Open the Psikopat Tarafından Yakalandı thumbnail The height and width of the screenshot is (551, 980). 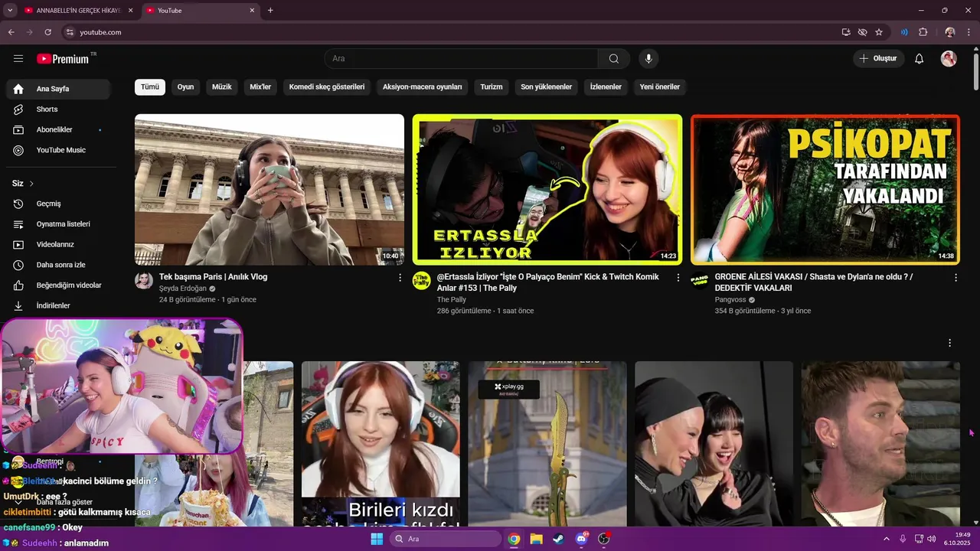825,190
